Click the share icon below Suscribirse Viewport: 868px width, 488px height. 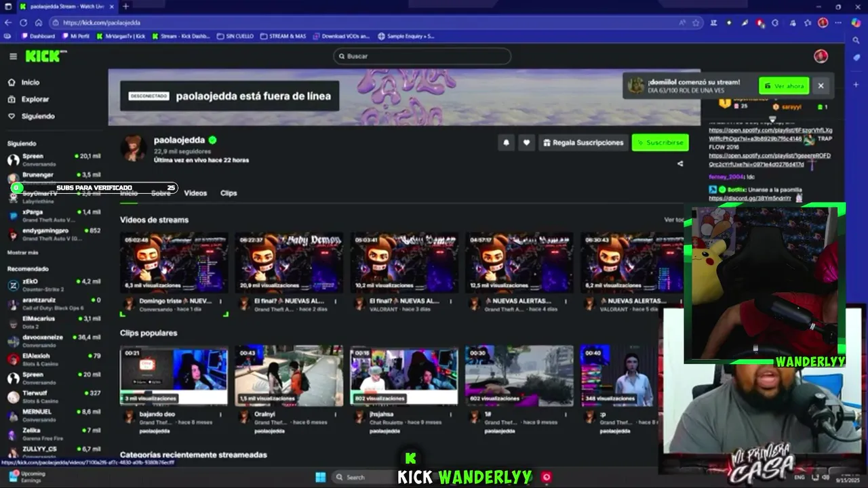680,163
